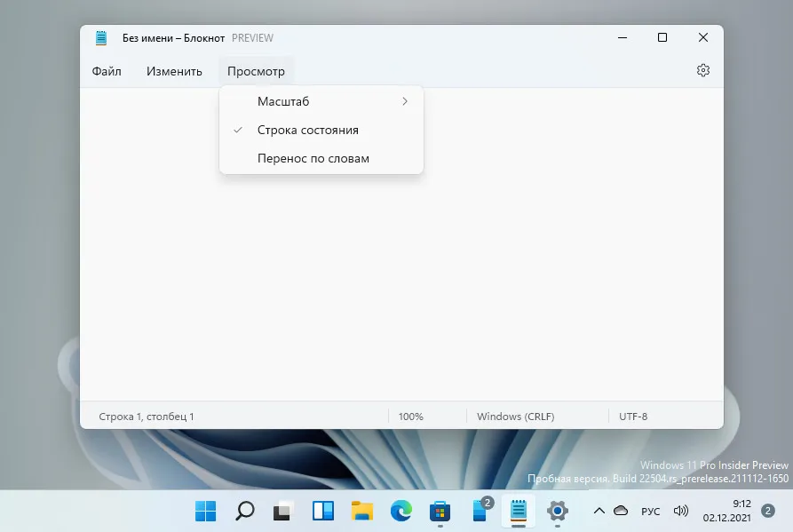This screenshot has height=532, width=793.
Task: Open Microsoft Store from taskbar
Action: (x=440, y=511)
